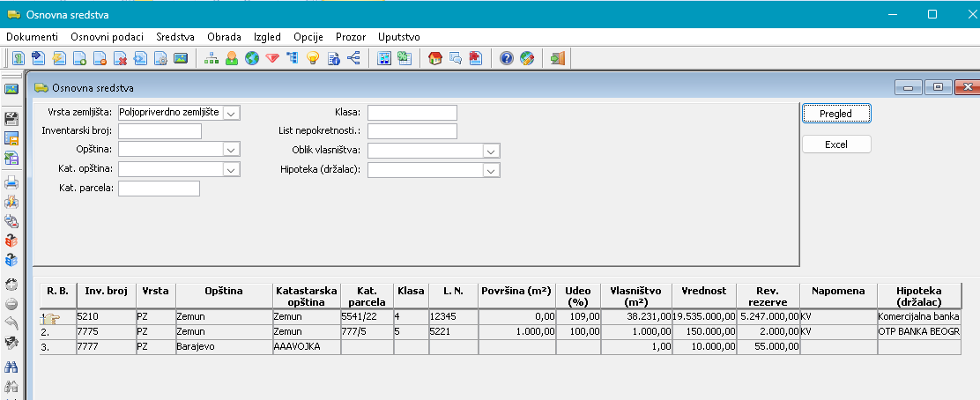Open the Sredstva menu
This screenshot has width=980, height=400.
click(175, 37)
